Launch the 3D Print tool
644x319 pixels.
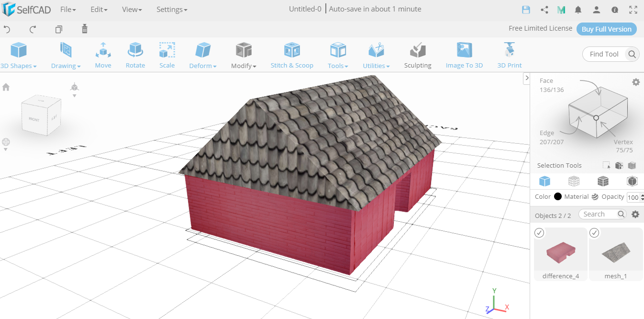[510, 56]
